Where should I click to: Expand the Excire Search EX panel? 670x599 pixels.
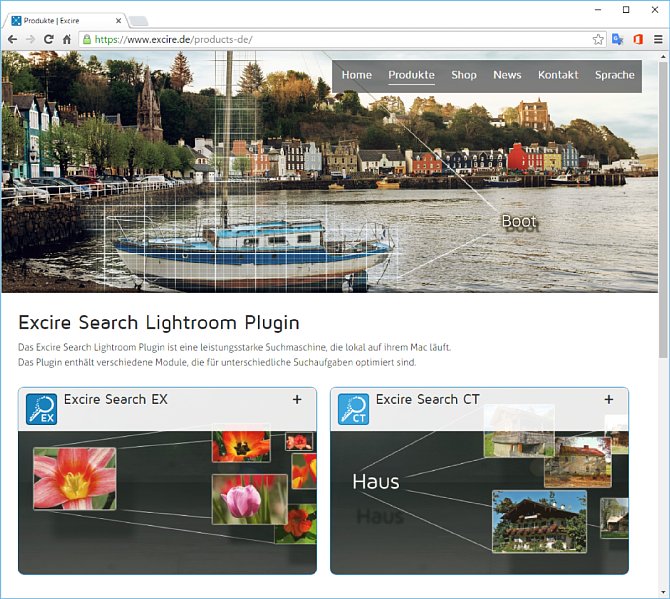click(x=297, y=400)
